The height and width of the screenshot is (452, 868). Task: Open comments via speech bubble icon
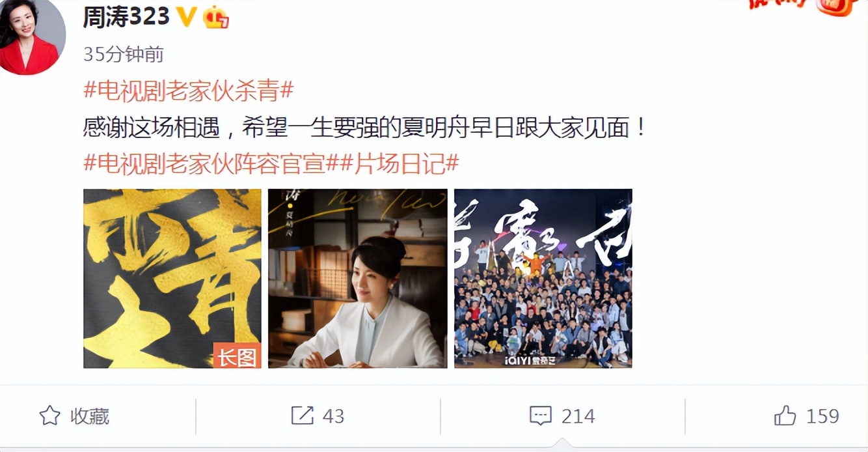coord(541,416)
